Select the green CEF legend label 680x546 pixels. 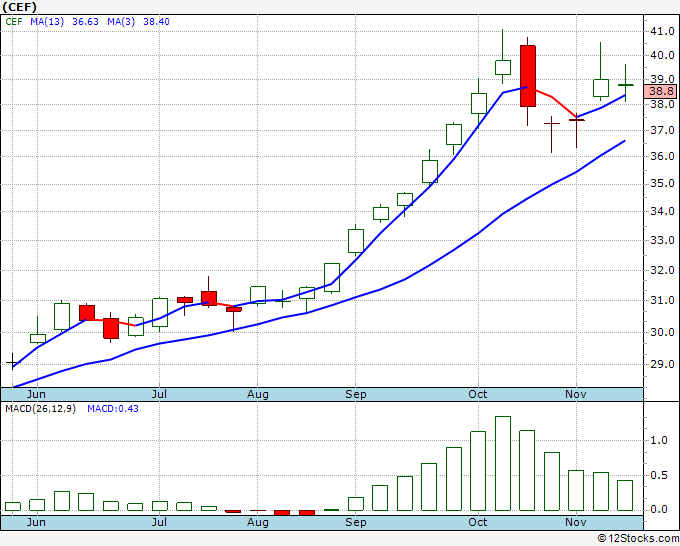click(14, 22)
